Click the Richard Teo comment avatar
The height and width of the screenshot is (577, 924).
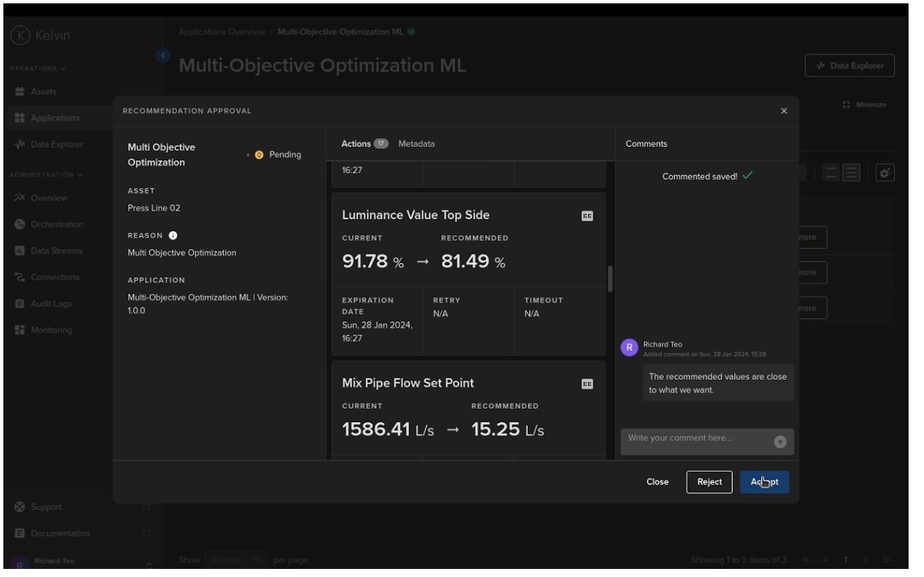coord(630,348)
